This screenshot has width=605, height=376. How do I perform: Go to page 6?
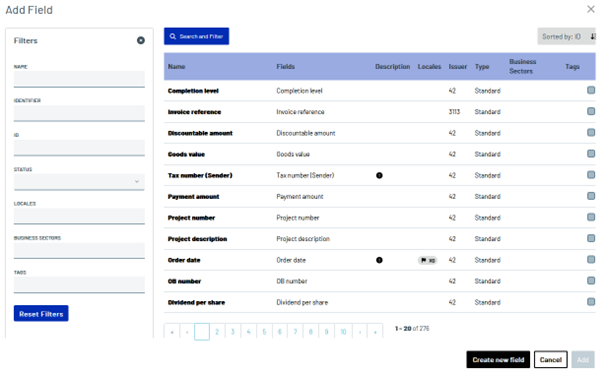coord(280,332)
